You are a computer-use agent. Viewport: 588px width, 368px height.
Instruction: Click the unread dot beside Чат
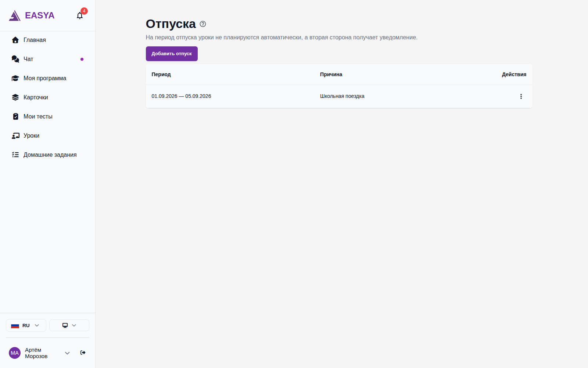pyautogui.click(x=82, y=59)
